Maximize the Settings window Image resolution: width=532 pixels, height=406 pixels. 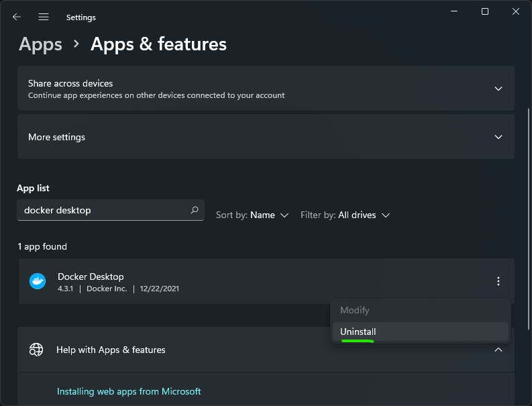tap(485, 11)
